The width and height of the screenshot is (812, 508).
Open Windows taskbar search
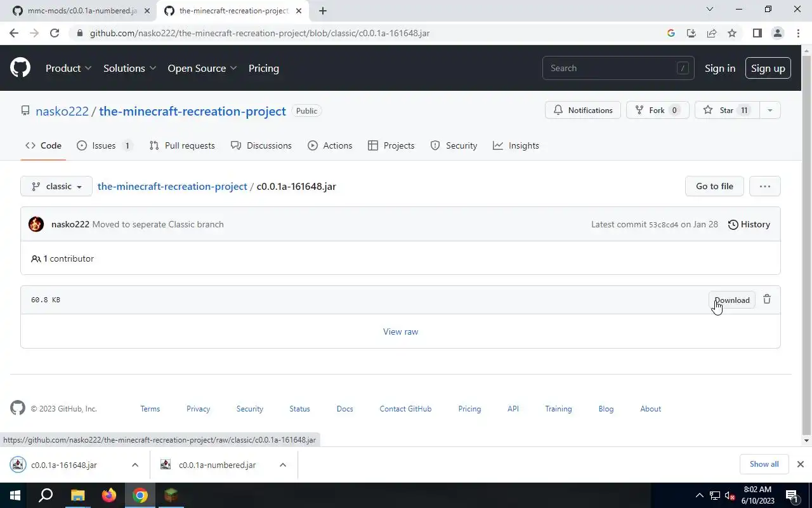[x=46, y=495]
